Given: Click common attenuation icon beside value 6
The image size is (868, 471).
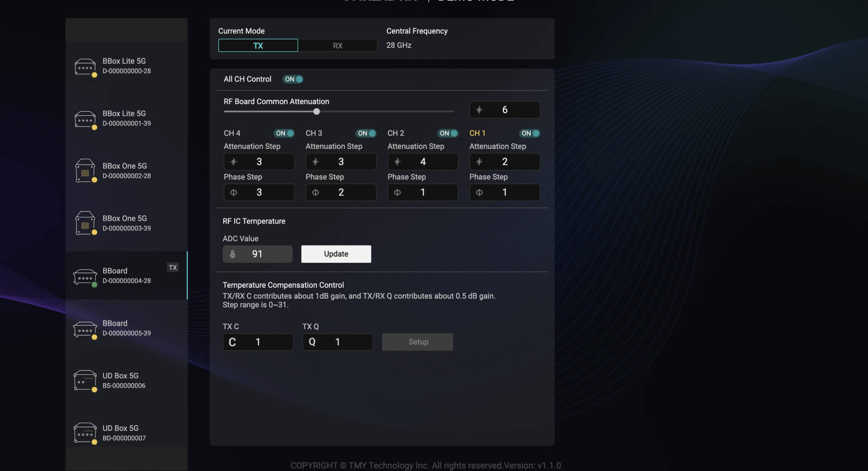Looking at the screenshot, I should click(x=479, y=110).
